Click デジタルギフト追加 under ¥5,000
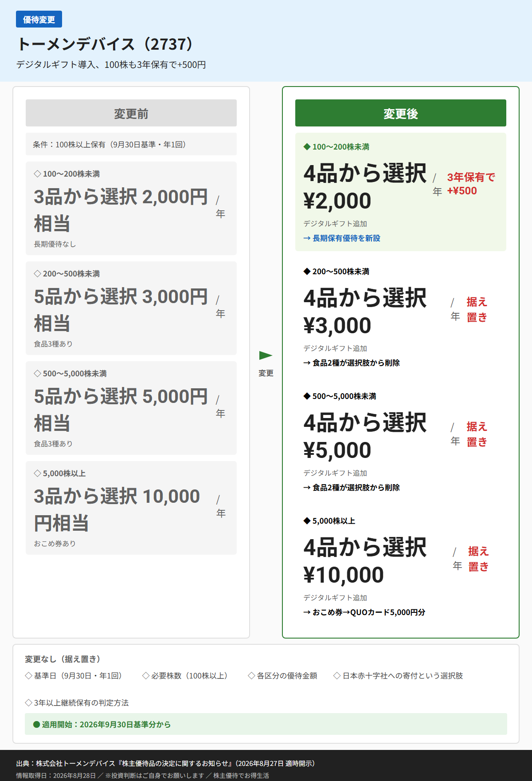The image size is (532, 781). tap(335, 473)
